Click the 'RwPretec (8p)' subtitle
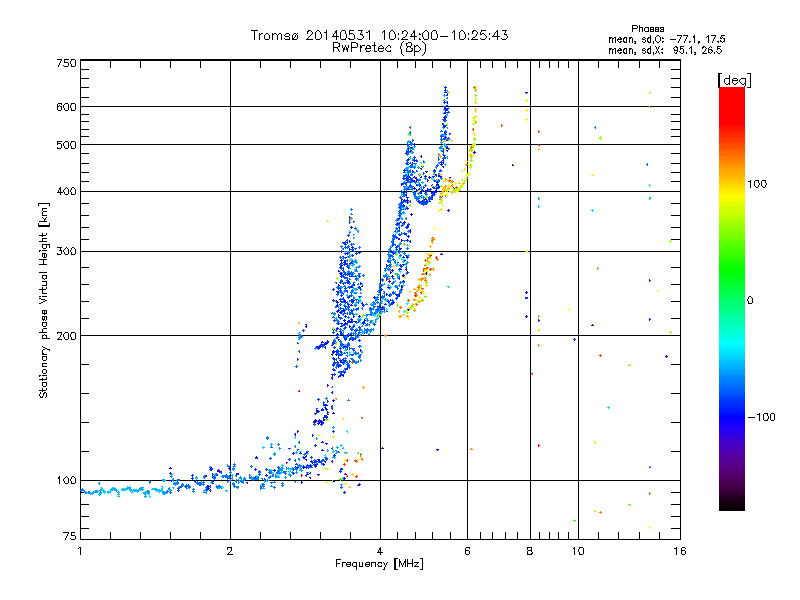 (379, 48)
